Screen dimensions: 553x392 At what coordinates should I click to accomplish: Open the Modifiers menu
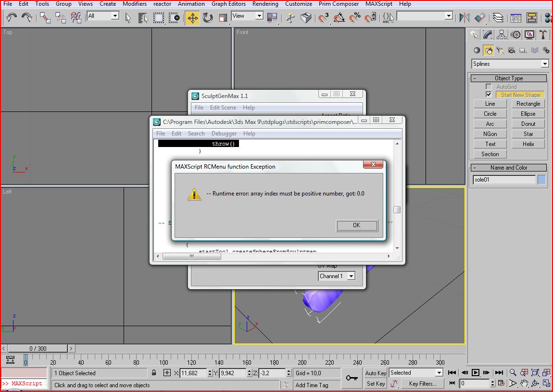click(134, 4)
